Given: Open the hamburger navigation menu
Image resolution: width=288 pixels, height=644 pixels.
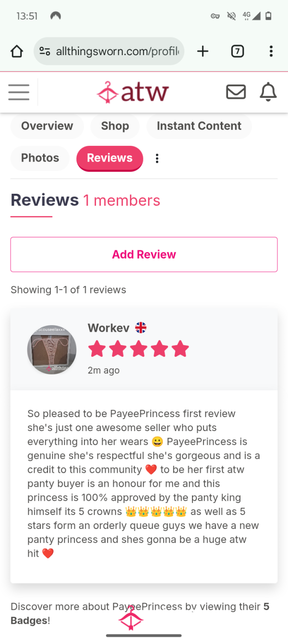Looking at the screenshot, I should coord(19,92).
